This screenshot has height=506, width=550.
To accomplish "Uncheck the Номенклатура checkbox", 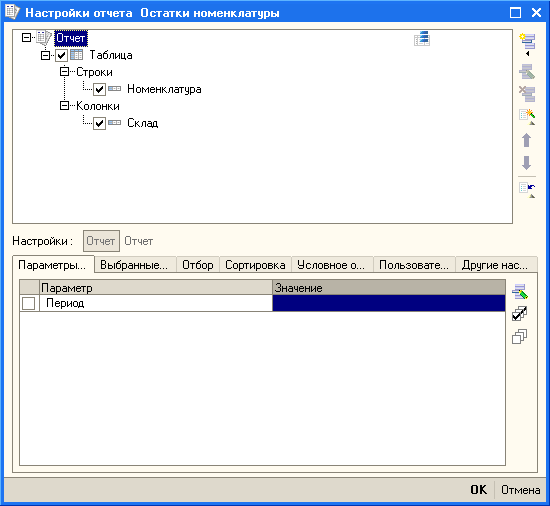I will (99, 89).
